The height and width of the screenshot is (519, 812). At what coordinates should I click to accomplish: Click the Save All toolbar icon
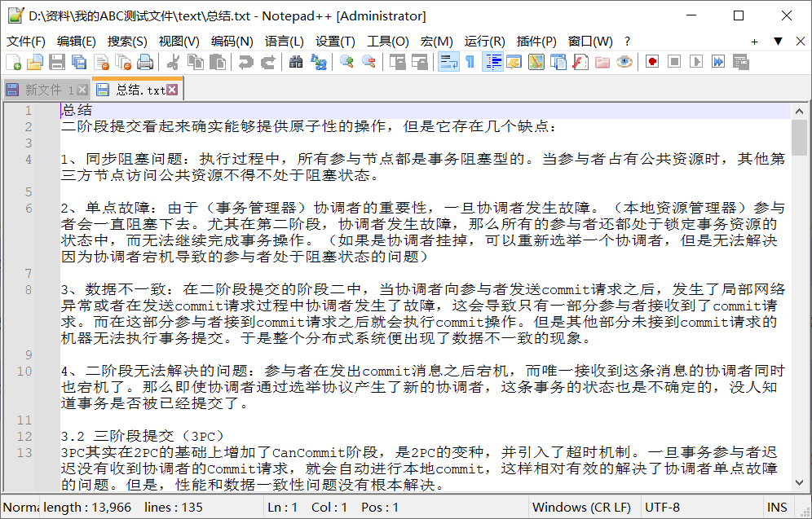tap(79, 62)
